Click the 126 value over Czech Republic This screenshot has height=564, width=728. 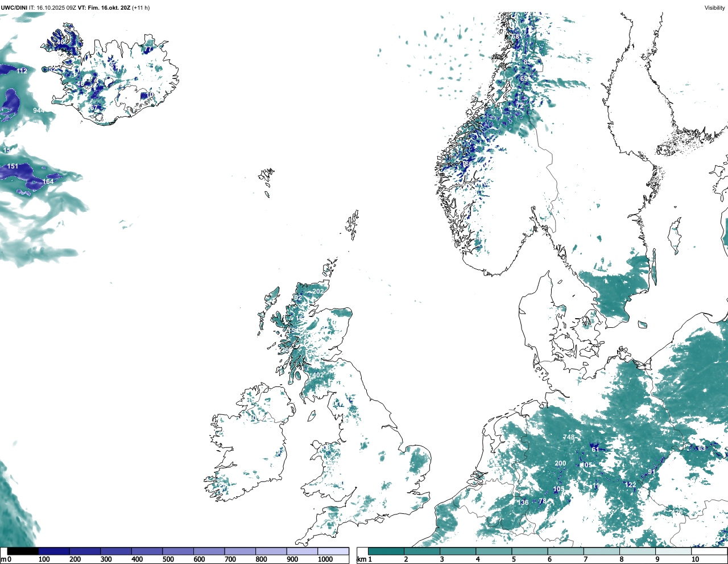677,512
